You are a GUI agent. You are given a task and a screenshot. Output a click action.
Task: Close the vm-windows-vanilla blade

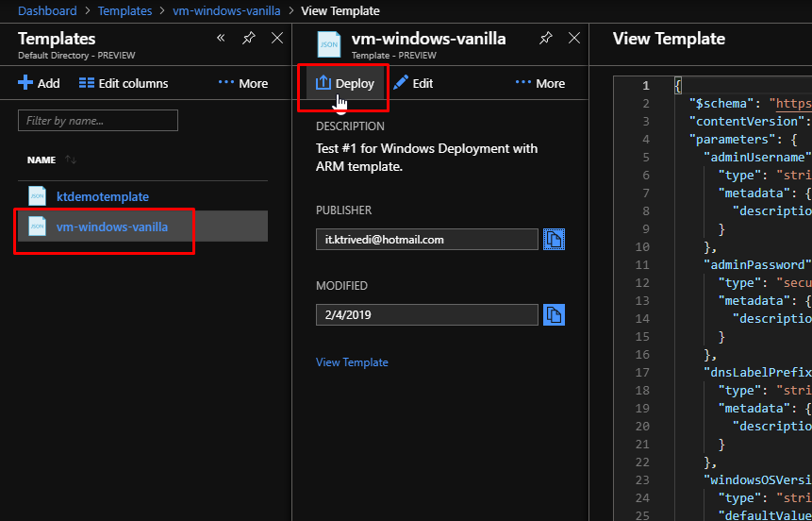click(x=573, y=38)
